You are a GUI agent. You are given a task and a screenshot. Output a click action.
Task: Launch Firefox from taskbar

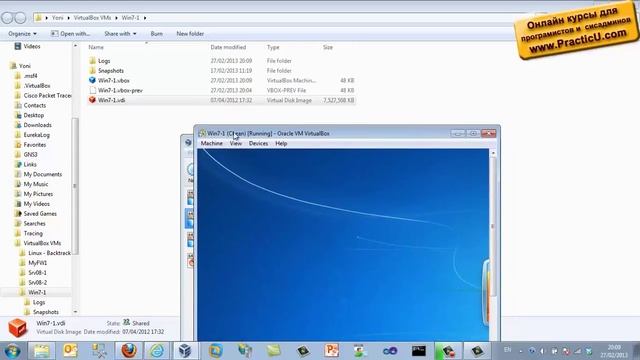(129, 351)
